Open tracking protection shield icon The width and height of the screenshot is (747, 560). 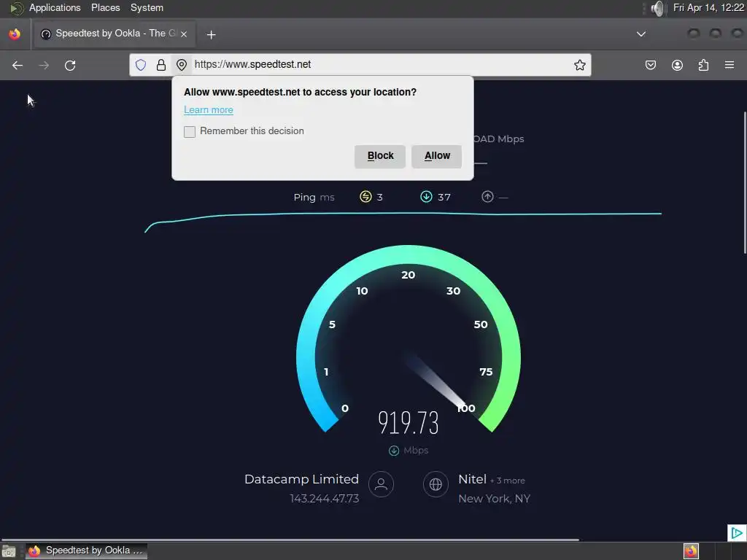point(141,65)
